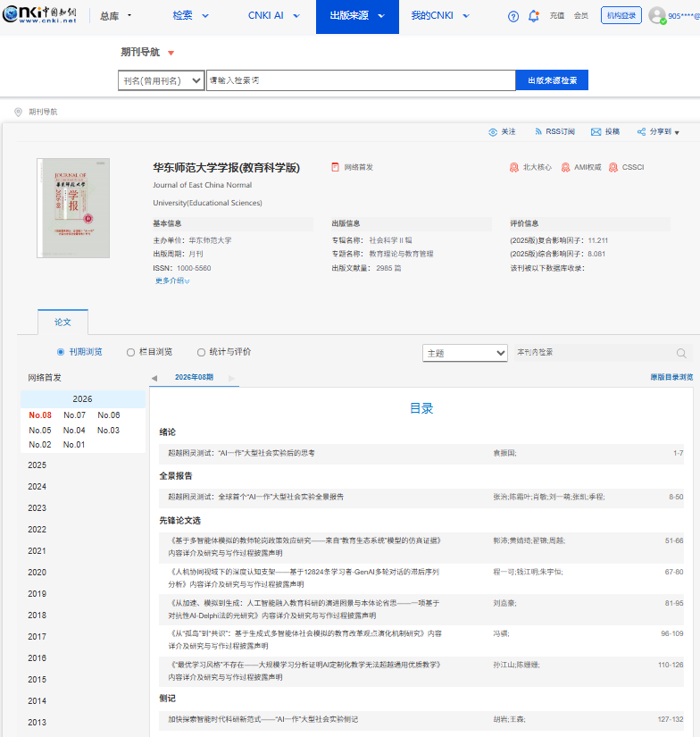Open the 侧记 article by 胡岩;王森
The width and height of the screenshot is (700, 737).
tap(263, 720)
